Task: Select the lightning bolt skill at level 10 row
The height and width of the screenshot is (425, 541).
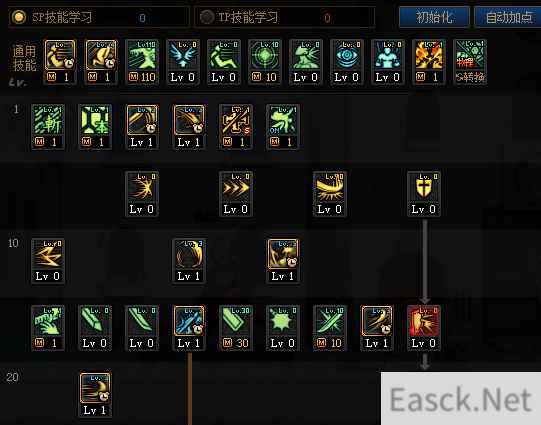Action: click(48, 254)
